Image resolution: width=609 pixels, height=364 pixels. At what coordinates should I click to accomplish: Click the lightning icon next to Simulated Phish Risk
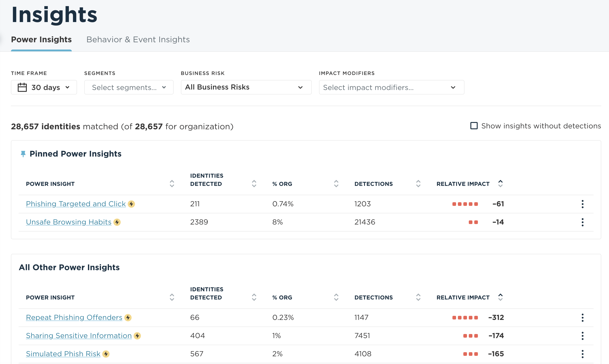tap(106, 354)
